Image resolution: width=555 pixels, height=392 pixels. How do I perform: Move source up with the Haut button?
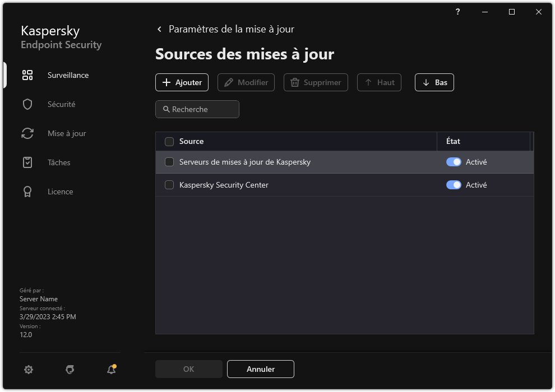pos(379,82)
